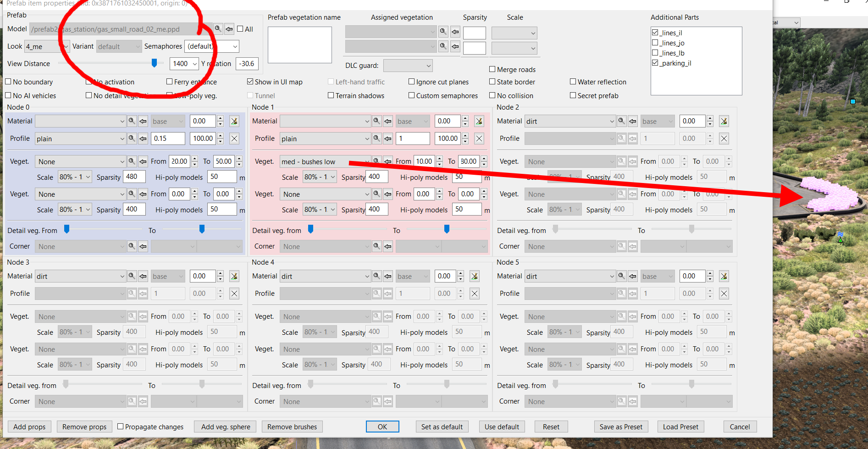Screen dimensions: 868x449
Task: Enable No AI vehicles checkbox
Action: (8, 95)
